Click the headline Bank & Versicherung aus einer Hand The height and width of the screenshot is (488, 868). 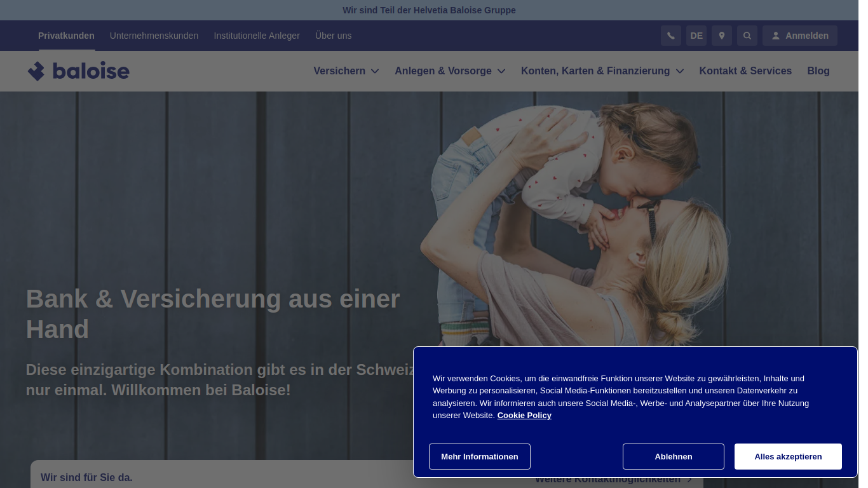click(x=213, y=314)
